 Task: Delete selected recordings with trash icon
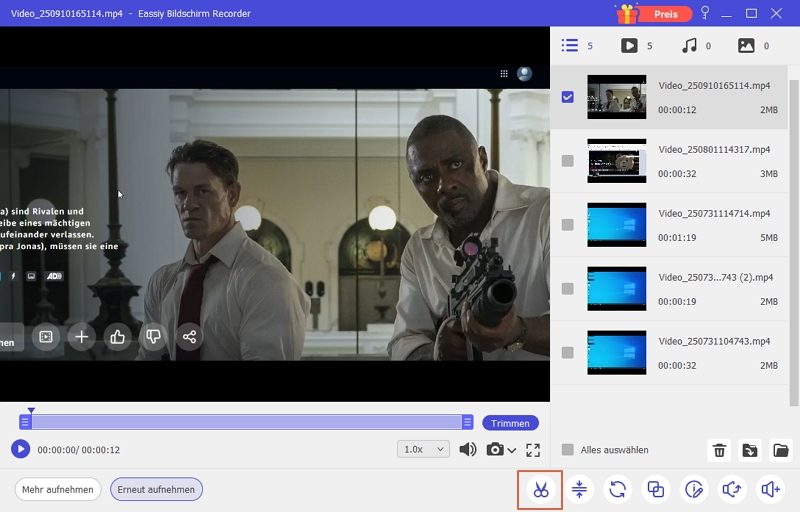click(x=719, y=450)
